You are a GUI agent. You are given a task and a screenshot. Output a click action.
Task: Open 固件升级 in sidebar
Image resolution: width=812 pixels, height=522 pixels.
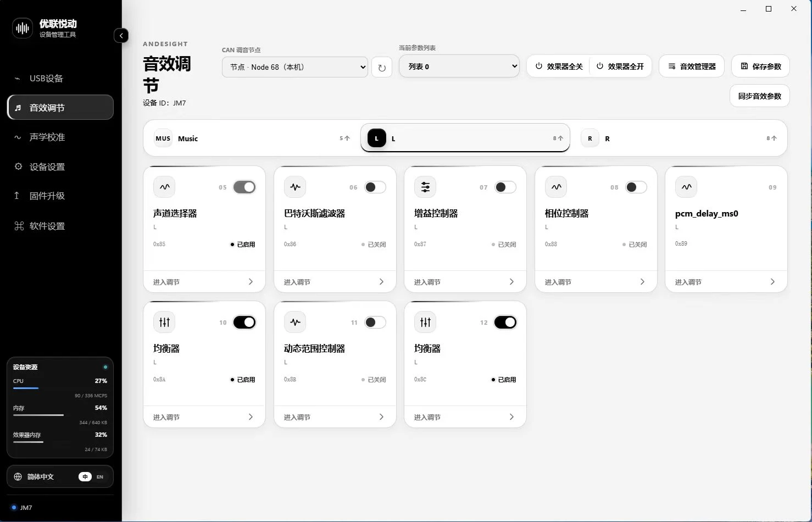(60, 196)
